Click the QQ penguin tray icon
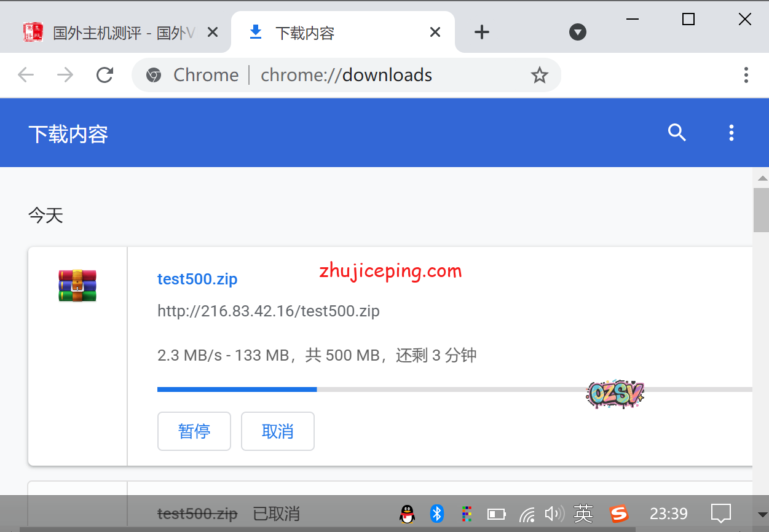This screenshot has height=532, width=769. [x=407, y=514]
